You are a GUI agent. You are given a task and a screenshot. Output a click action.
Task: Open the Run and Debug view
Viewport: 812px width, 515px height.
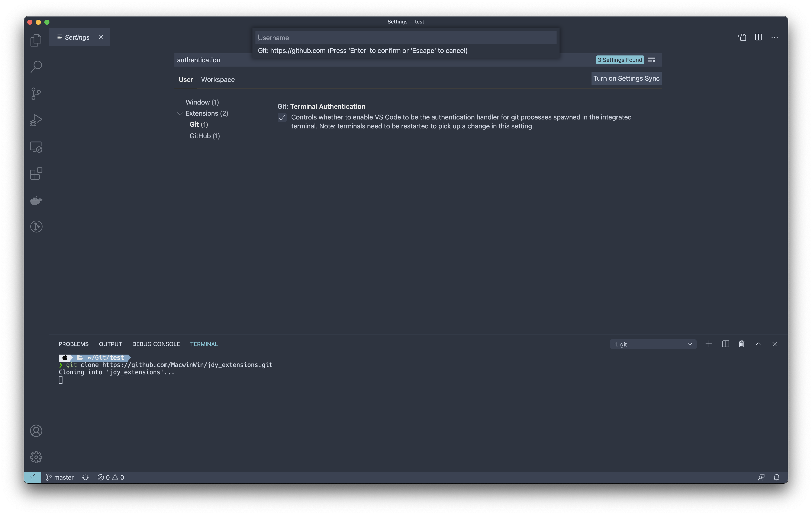pos(36,120)
